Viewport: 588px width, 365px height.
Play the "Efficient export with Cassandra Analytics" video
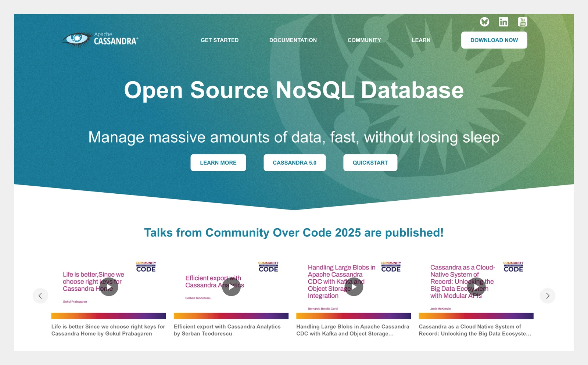[232, 287]
